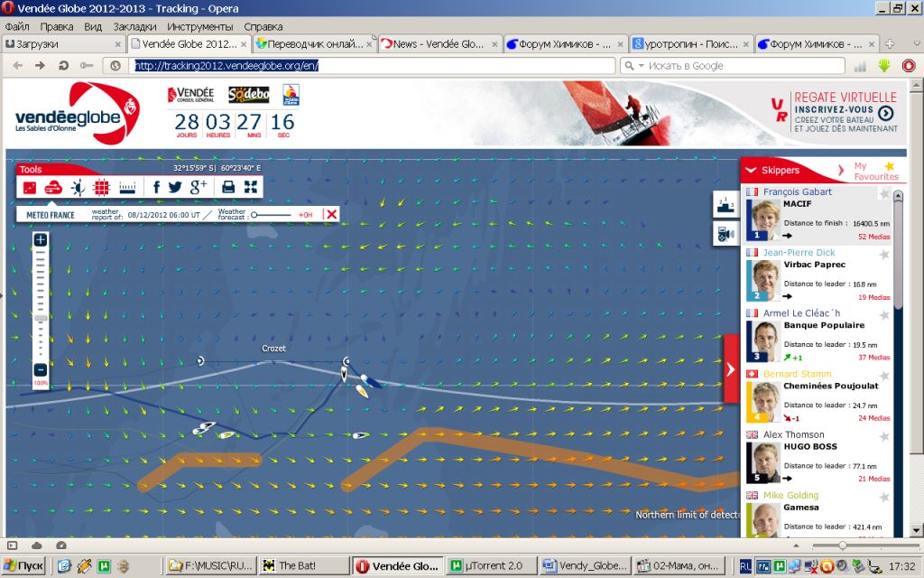
Task: Open the podium rankings panel
Action: tap(725, 204)
